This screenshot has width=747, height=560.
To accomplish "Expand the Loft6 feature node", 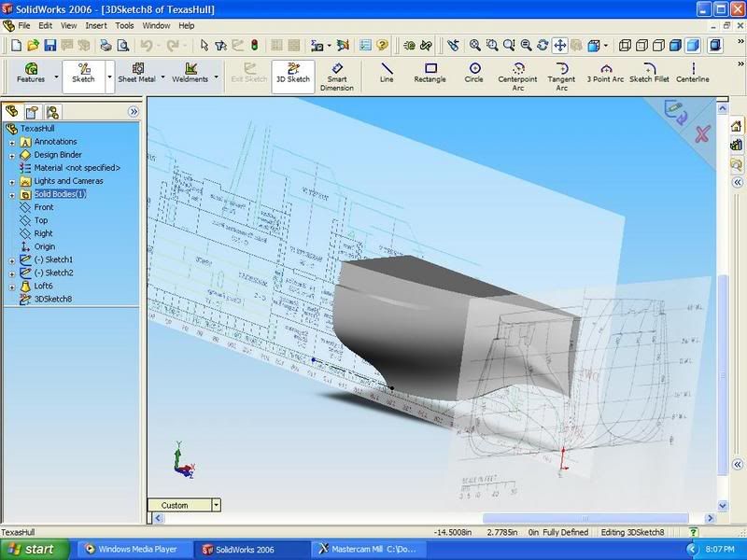I will tap(12, 287).
